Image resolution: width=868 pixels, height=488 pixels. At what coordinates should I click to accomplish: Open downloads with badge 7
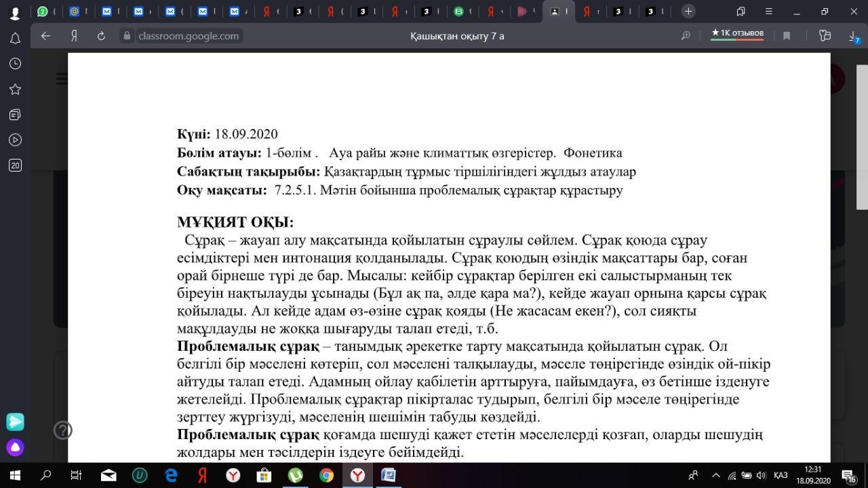pos(854,37)
